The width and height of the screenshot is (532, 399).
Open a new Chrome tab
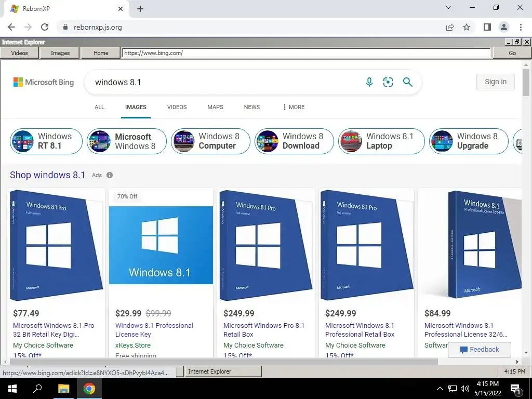pyautogui.click(x=140, y=9)
